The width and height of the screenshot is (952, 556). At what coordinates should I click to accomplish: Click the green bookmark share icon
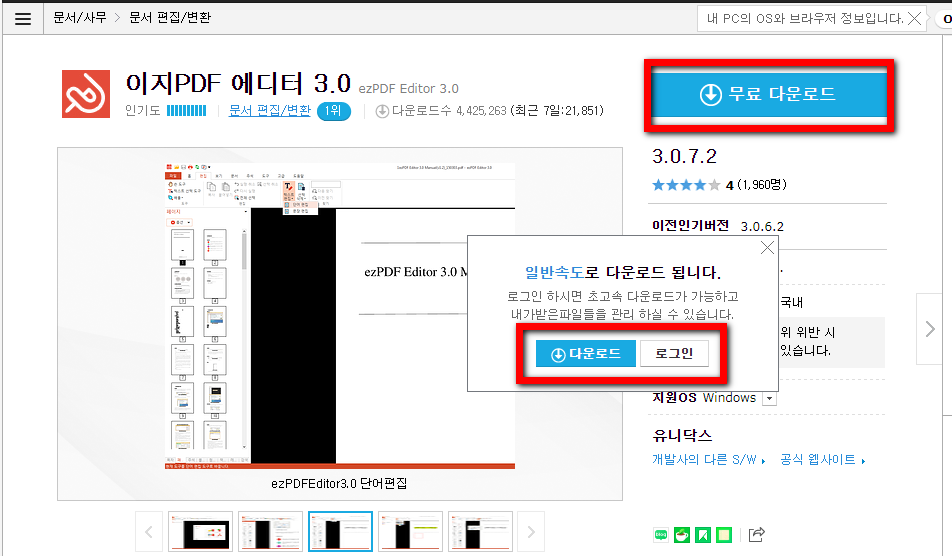pos(703,535)
